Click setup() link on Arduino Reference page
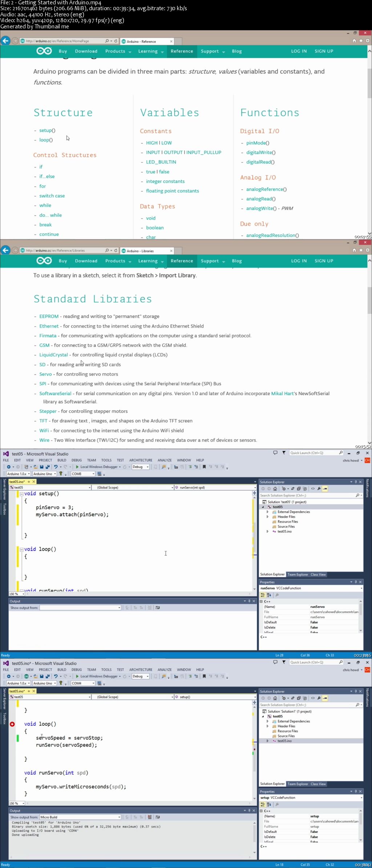 pyautogui.click(x=47, y=130)
